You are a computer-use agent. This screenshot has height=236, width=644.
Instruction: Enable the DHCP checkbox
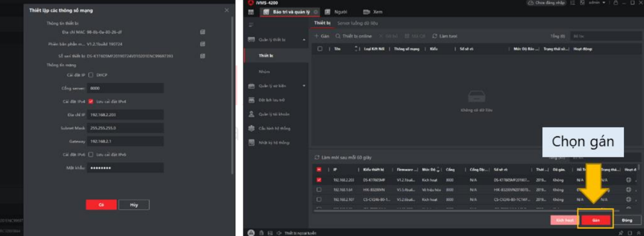tap(91, 75)
